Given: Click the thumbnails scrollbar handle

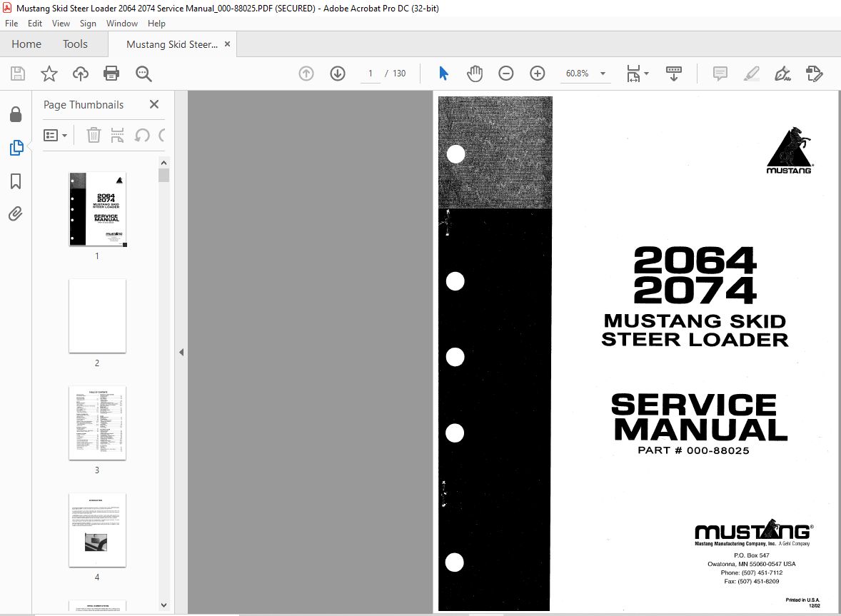Looking at the screenshot, I should click(x=163, y=176).
